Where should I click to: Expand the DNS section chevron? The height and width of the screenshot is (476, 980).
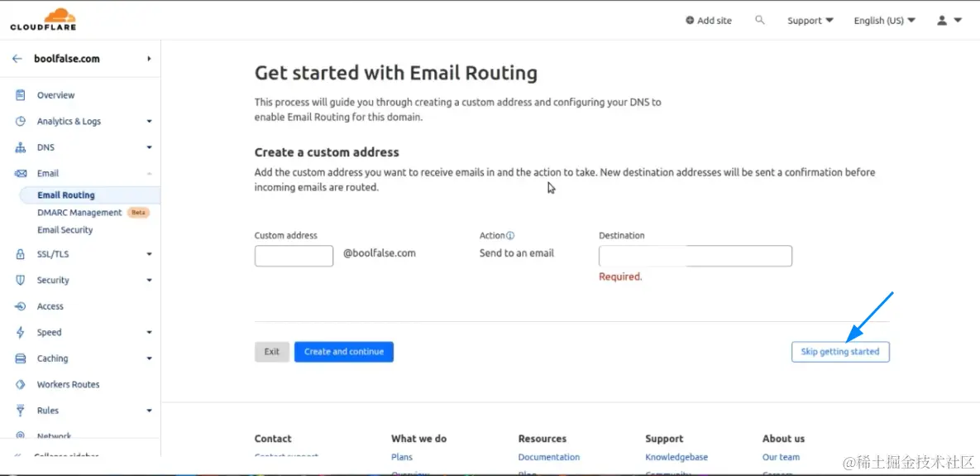(150, 147)
